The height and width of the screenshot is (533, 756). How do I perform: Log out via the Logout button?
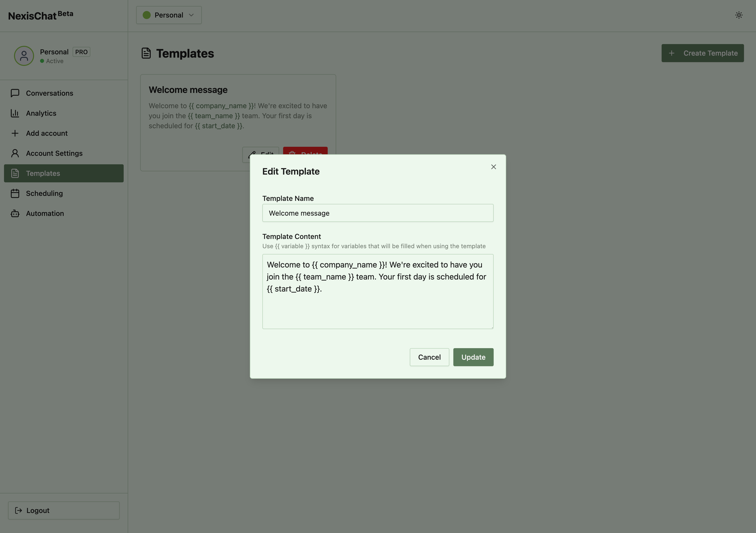pos(64,510)
